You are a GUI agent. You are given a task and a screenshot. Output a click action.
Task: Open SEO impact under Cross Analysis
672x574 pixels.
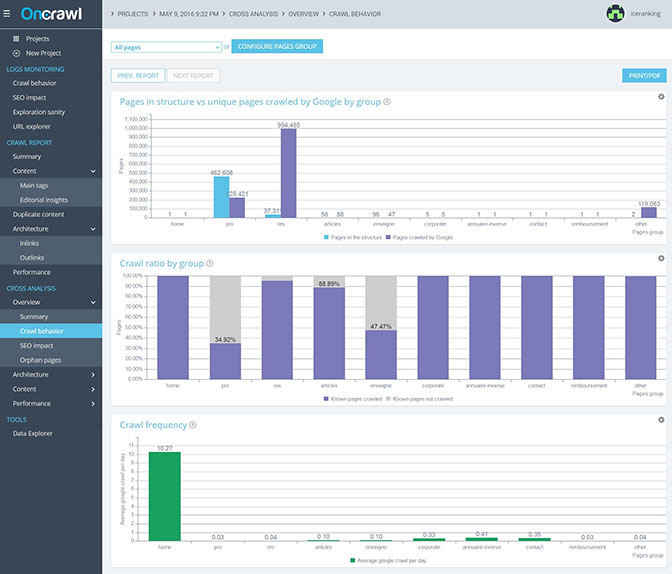coord(36,346)
